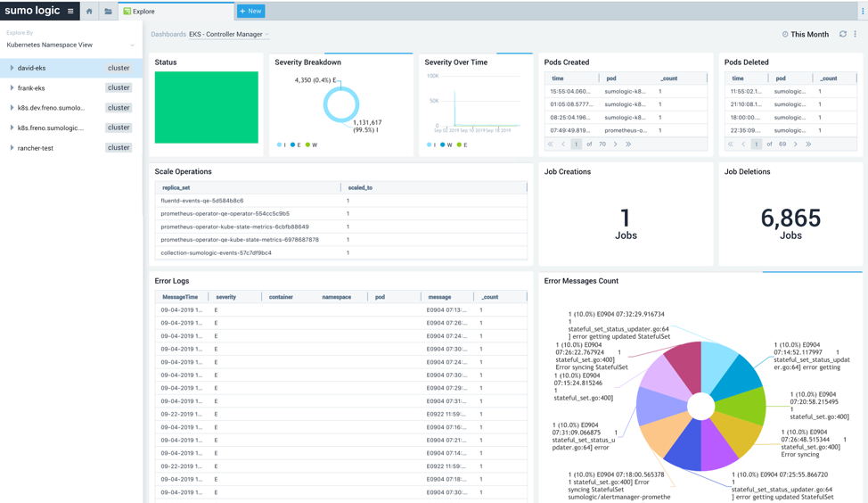Expand the rancher-test cluster

click(x=12, y=148)
